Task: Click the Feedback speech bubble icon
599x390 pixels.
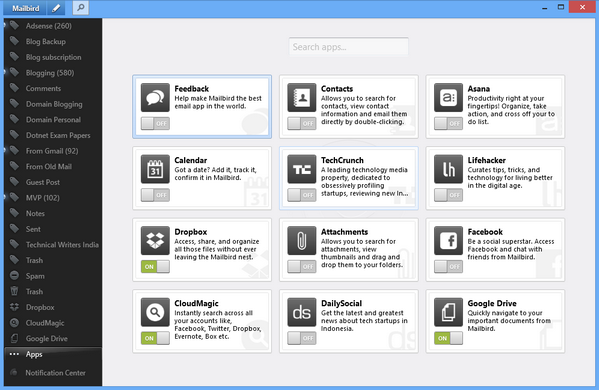Action: [155, 98]
